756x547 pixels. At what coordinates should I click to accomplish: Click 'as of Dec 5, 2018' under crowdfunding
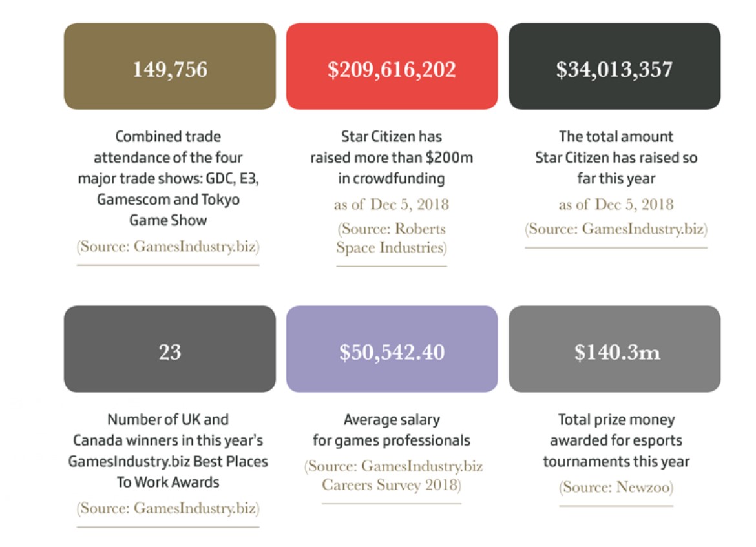pos(392,204)
